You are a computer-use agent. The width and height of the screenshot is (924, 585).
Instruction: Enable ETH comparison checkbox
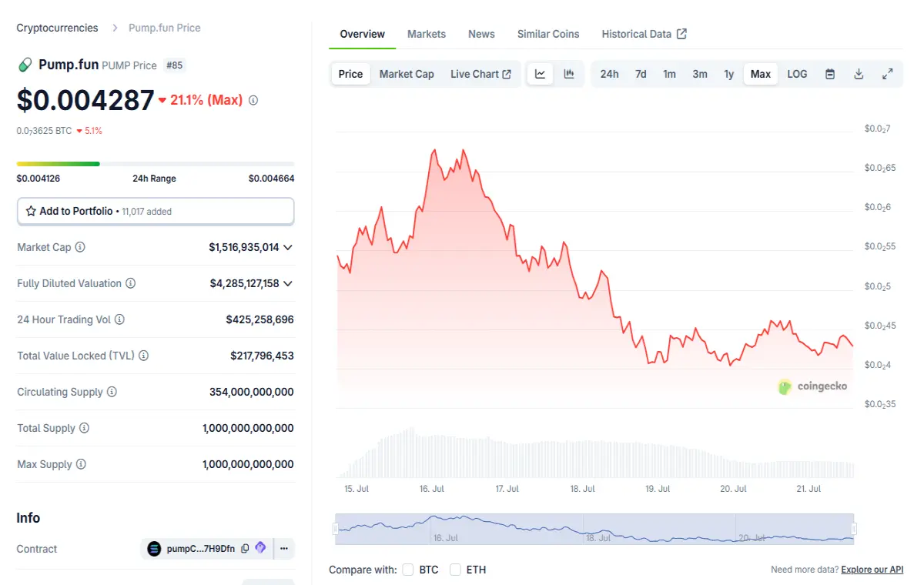coord(455,570)
